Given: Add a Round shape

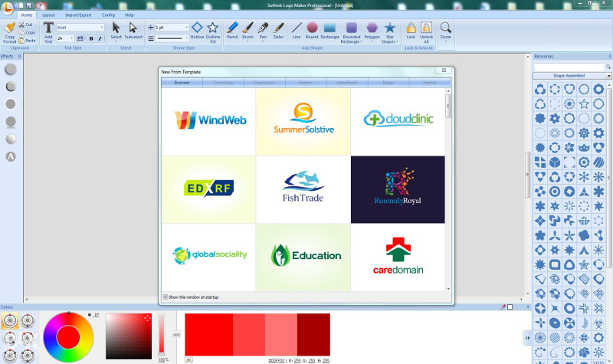Looking at the screenshot, I should 312,31.
